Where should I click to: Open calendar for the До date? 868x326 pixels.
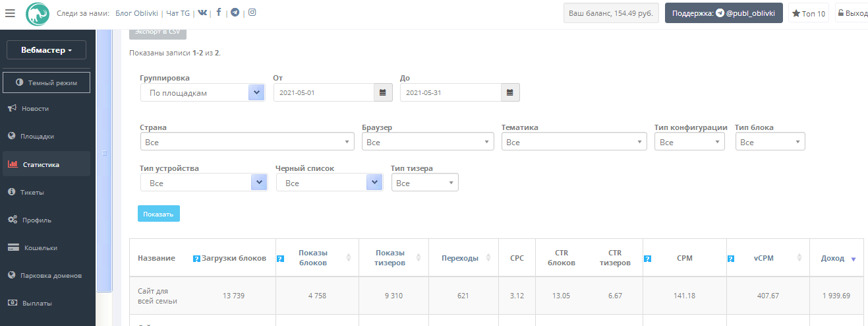509,93
